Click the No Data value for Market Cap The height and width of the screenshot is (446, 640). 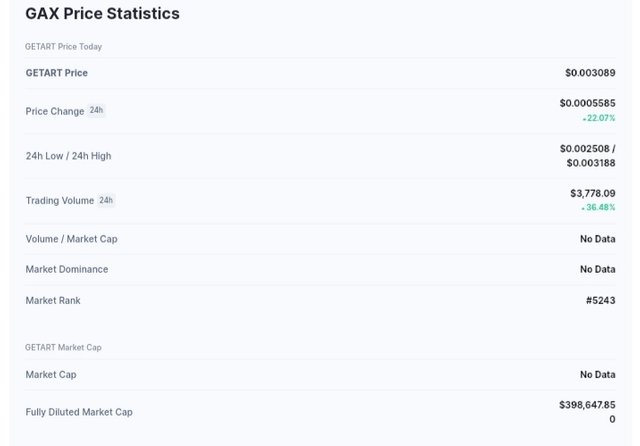point(598,375)
